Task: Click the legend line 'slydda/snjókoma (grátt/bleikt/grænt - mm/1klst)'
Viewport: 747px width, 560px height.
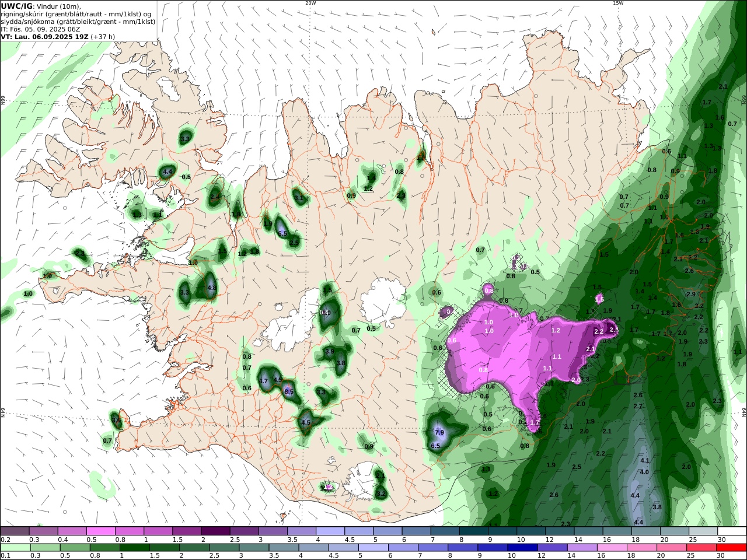Action: (x=78, y=22)
